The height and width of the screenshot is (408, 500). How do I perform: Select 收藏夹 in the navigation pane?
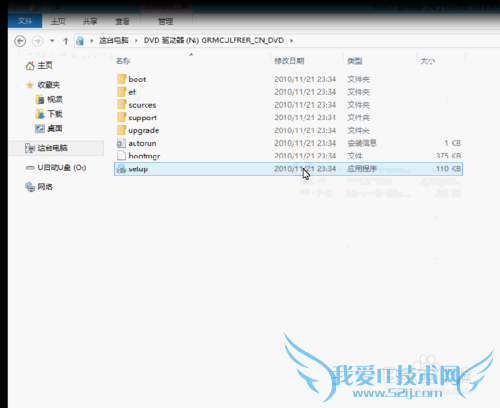click(48, 85)
